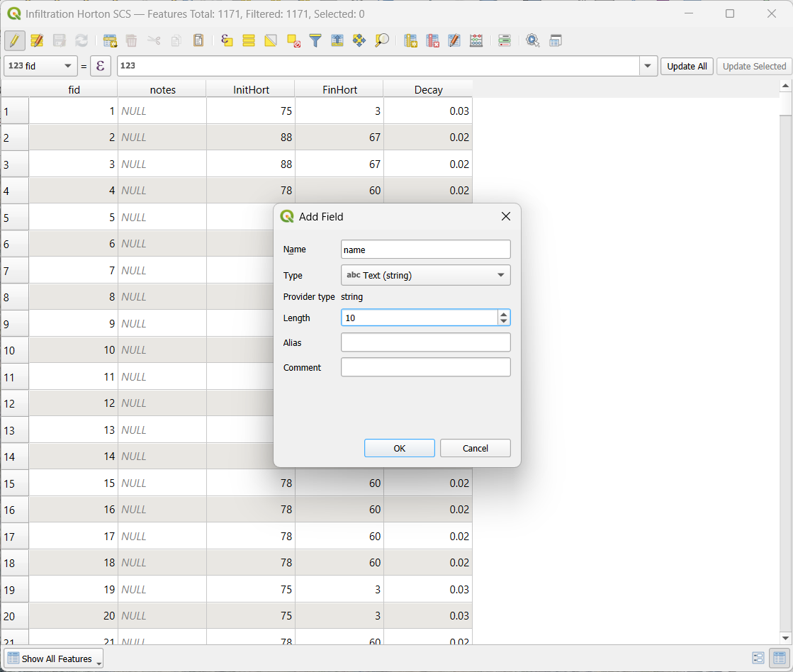This screenshot has height=672, width=793.
Task: Open the filter funnel tool
Action: click(315, 40)
